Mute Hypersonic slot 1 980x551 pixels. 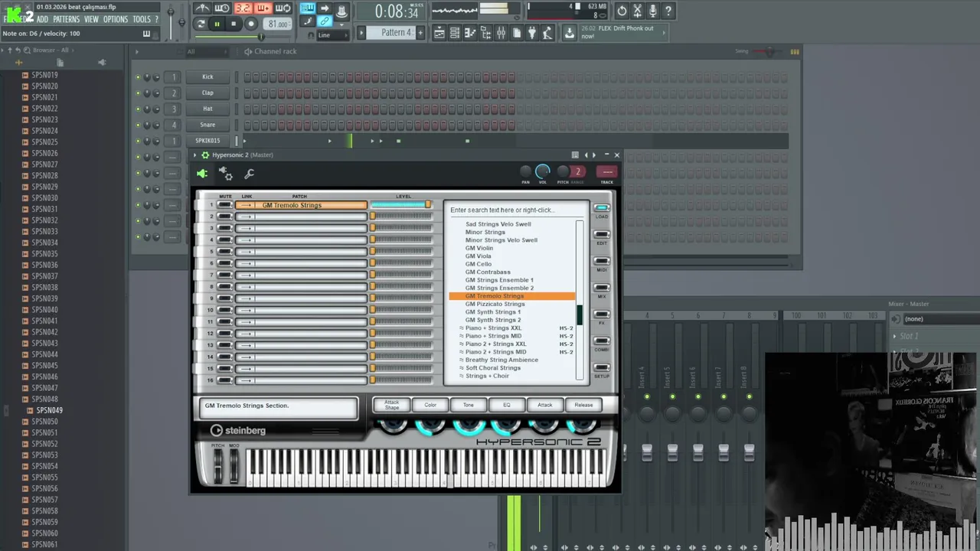pos(224,205)
